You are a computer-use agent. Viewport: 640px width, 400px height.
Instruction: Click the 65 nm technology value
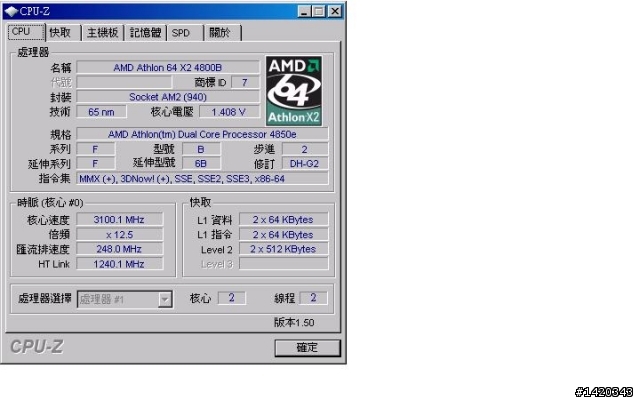pos(101,112)
